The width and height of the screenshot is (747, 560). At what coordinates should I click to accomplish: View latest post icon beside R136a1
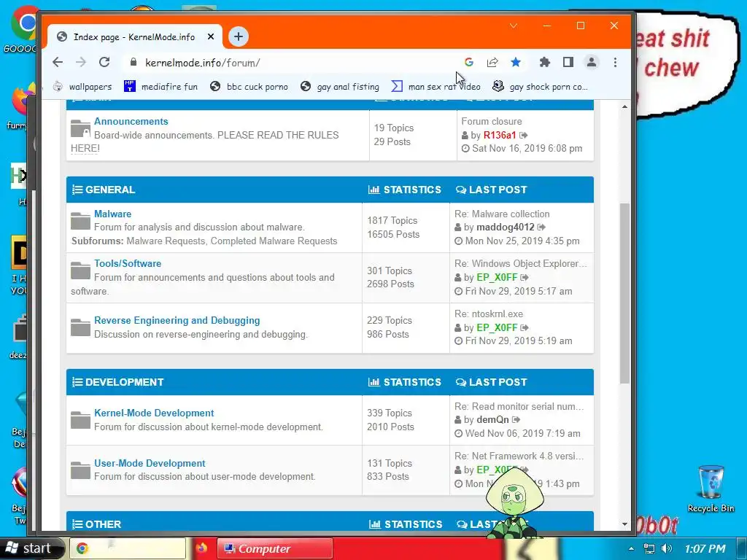coord(524,135)
